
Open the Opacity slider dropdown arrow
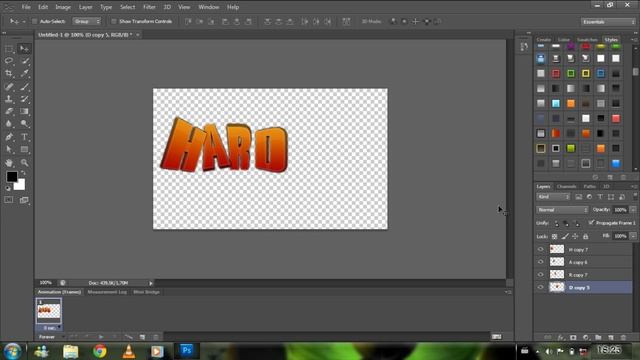(633, 210)
